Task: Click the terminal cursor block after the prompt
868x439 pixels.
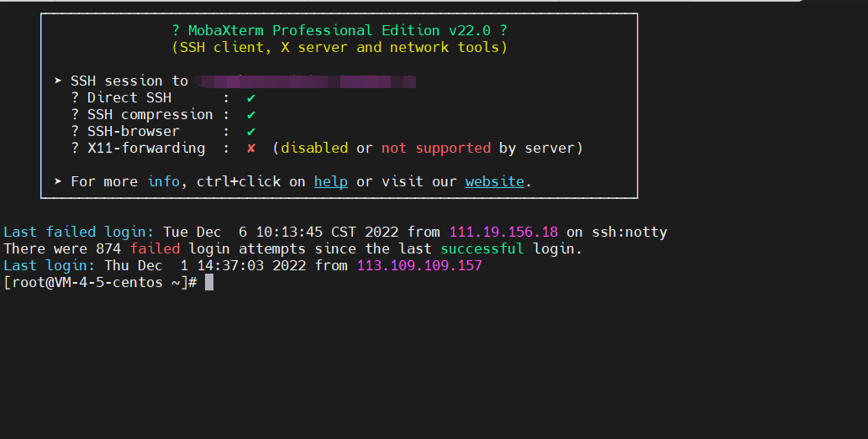Action: tap(209, 282)
